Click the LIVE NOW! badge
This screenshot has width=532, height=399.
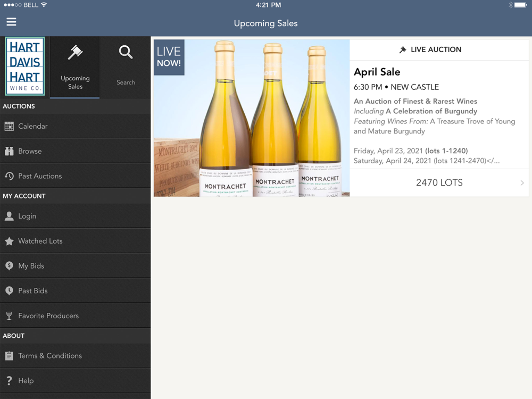(169, 57)
